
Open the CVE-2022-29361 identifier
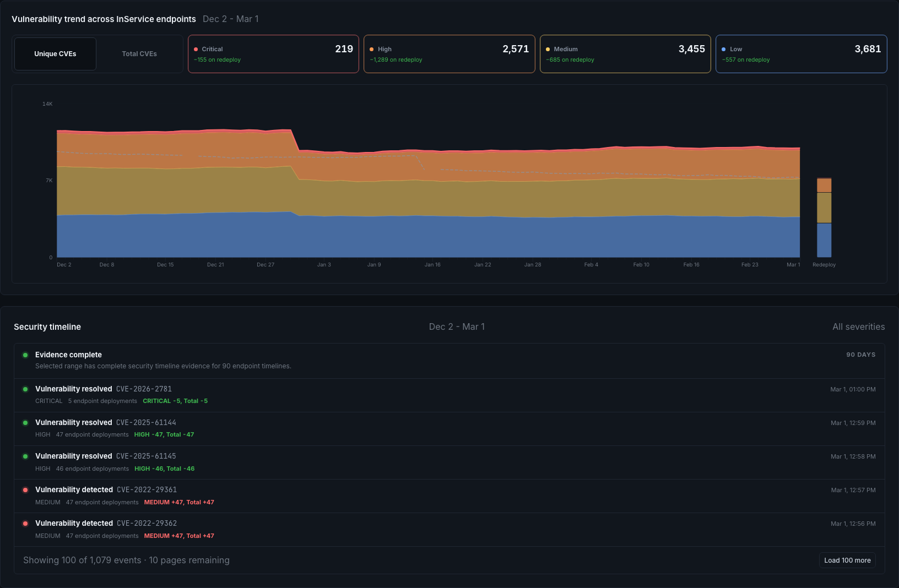coord(147,490)
